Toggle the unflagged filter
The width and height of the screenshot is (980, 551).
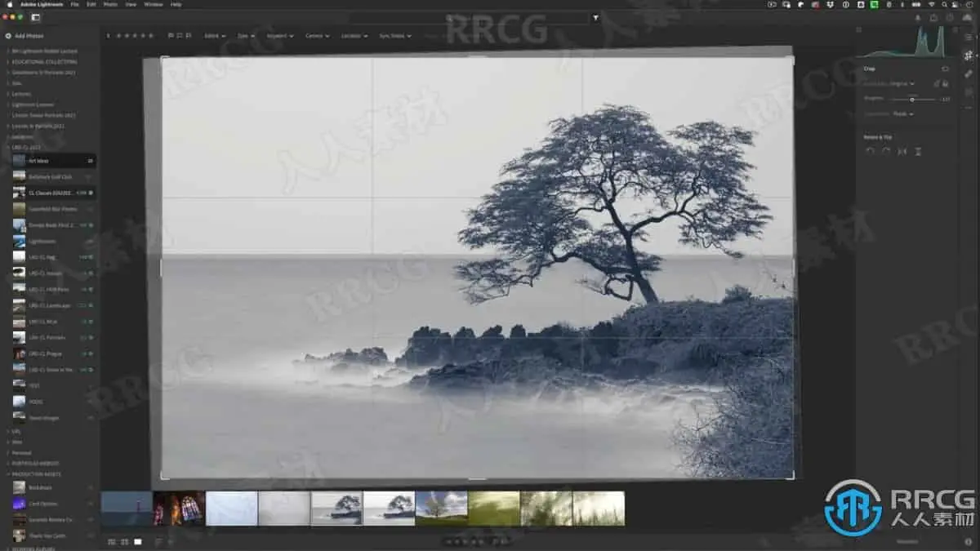pyautogui.click(x=179, y=36)
